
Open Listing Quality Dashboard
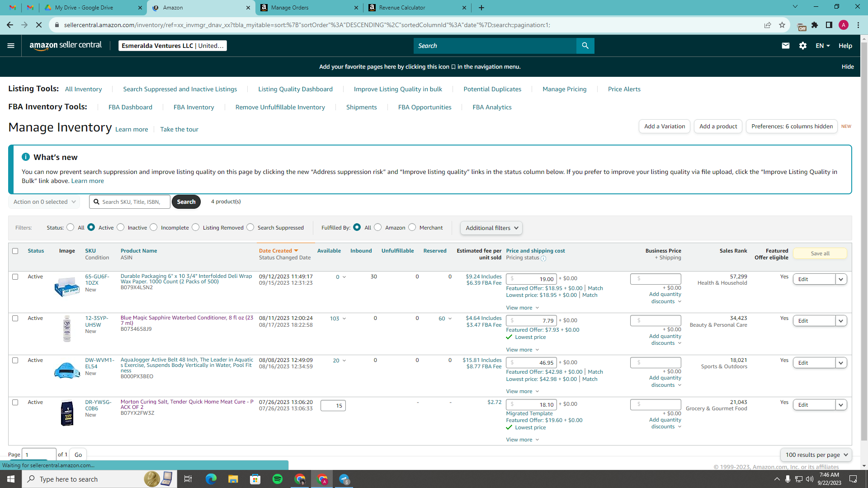pos(295,89)
